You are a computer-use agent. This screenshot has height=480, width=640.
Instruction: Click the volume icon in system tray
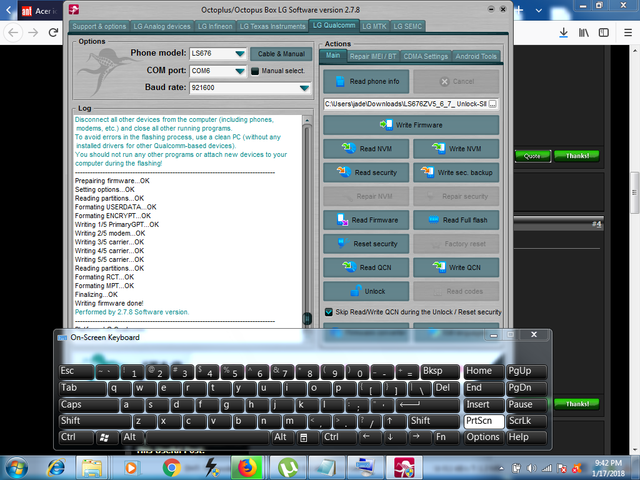point(531,468)
